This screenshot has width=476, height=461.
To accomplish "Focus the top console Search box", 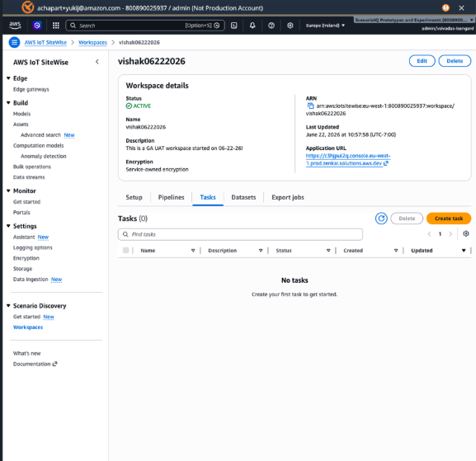I will (145, 26).
